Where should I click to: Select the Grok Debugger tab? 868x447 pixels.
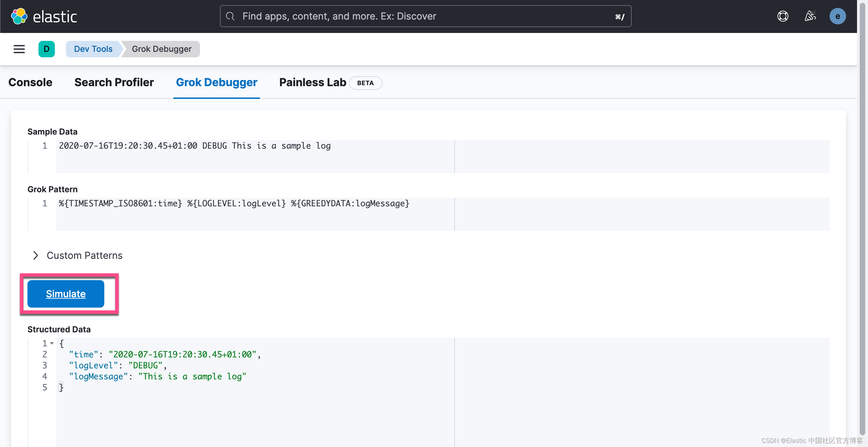216,82
